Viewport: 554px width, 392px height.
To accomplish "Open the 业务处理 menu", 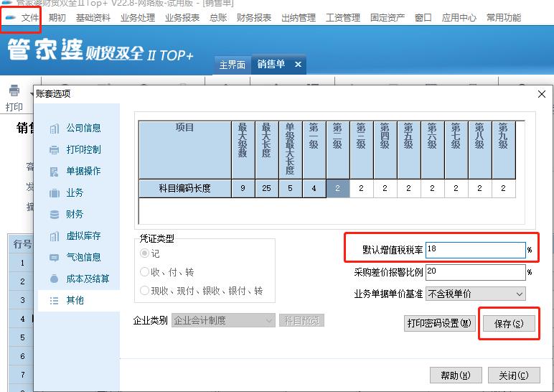I will pos(138,17).
